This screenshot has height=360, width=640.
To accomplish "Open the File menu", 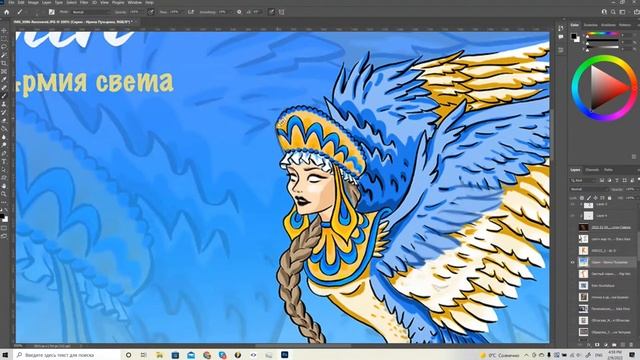I will 12,2.
